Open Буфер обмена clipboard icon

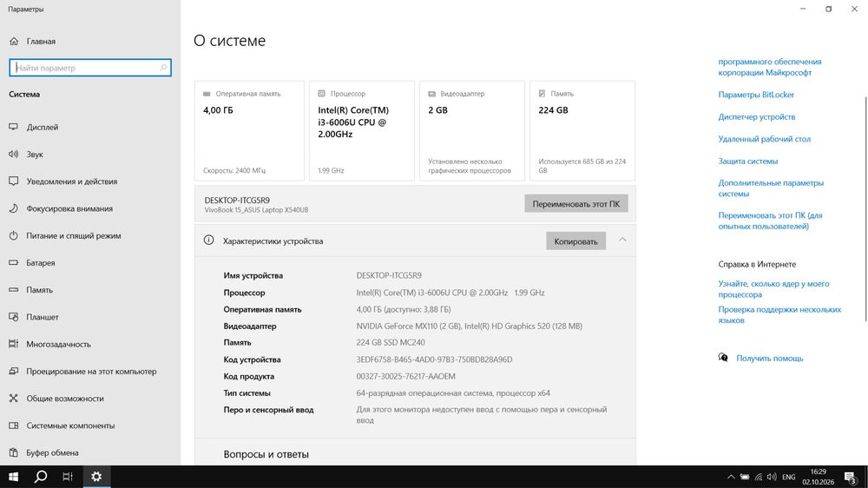pos(14,452)
